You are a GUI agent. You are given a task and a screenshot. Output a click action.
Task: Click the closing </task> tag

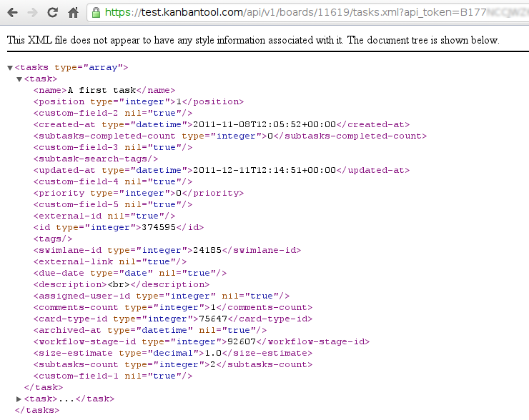(x=44, y=388)
